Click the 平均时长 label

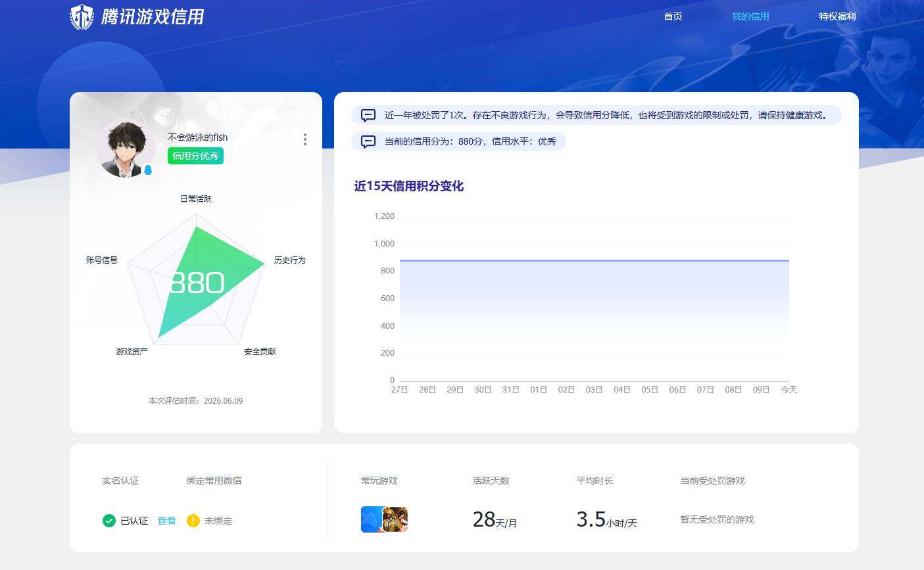595,481
